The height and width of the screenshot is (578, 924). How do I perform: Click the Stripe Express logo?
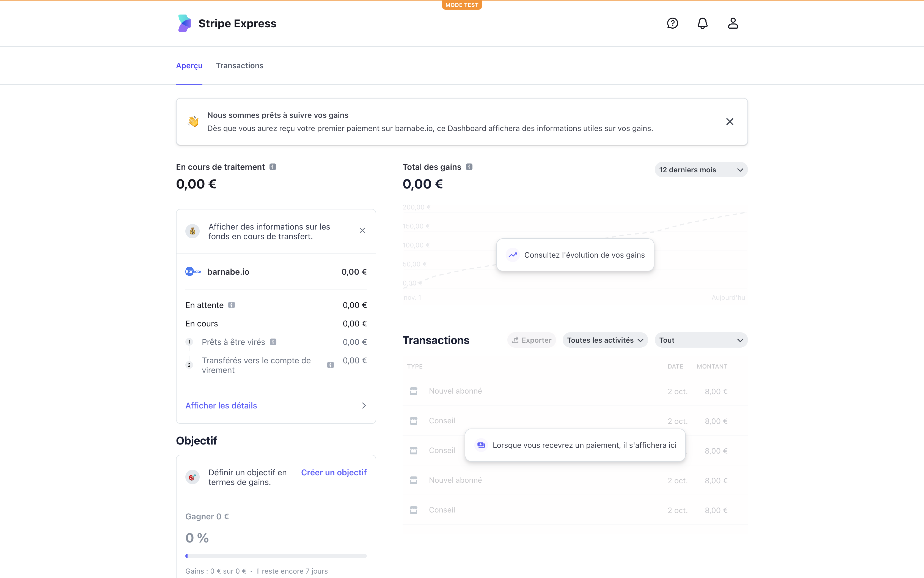(185, 23)
